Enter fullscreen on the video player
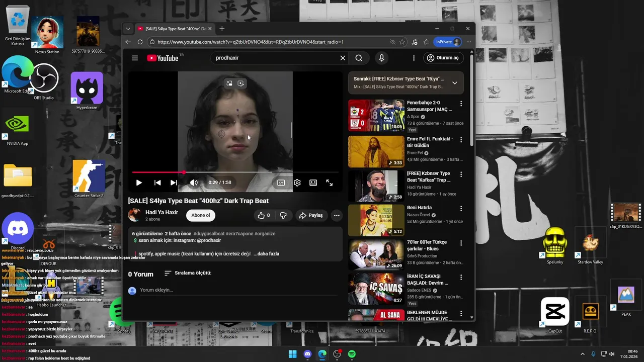This screenshot has height=362, width=644. (330, 183)
